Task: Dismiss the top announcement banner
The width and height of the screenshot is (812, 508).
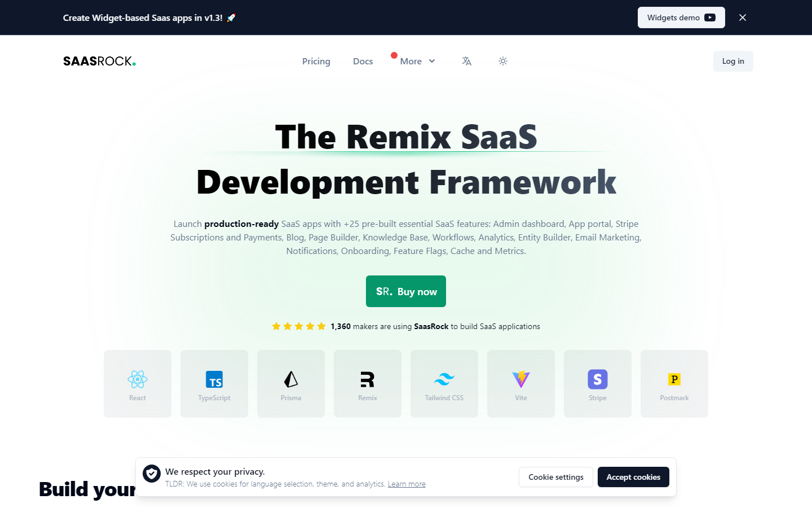Action: coord(743,17)
